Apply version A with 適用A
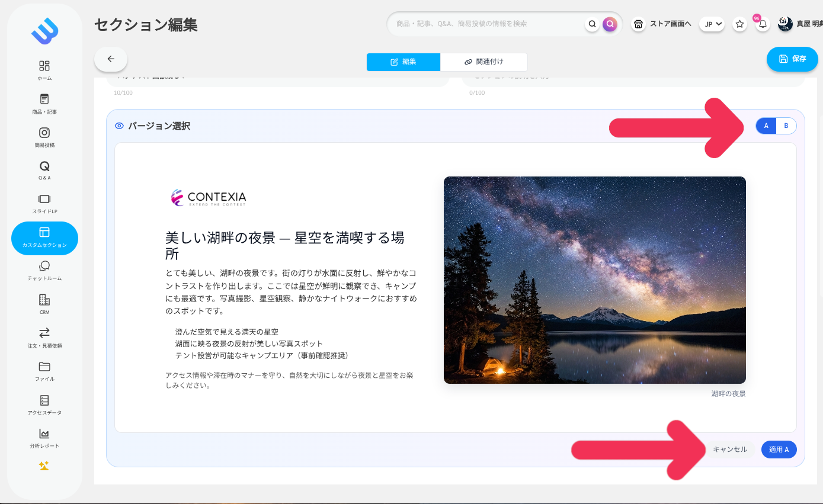The width and height of the screenshot is (823, 504). pyautogui.click(x=779, y=450)
